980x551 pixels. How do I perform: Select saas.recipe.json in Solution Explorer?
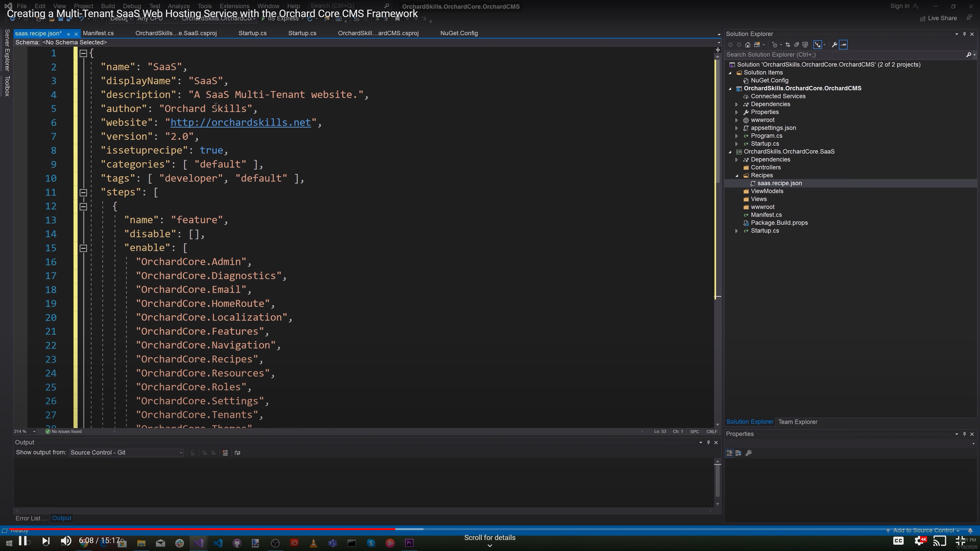pos(779,183)
